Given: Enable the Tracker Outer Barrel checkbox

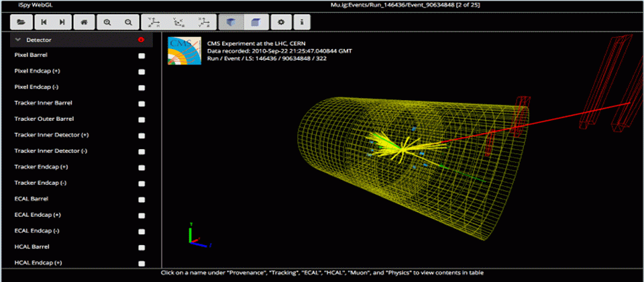Looking at the screenshot, I should pyautogui.click(x=142, y=120).
